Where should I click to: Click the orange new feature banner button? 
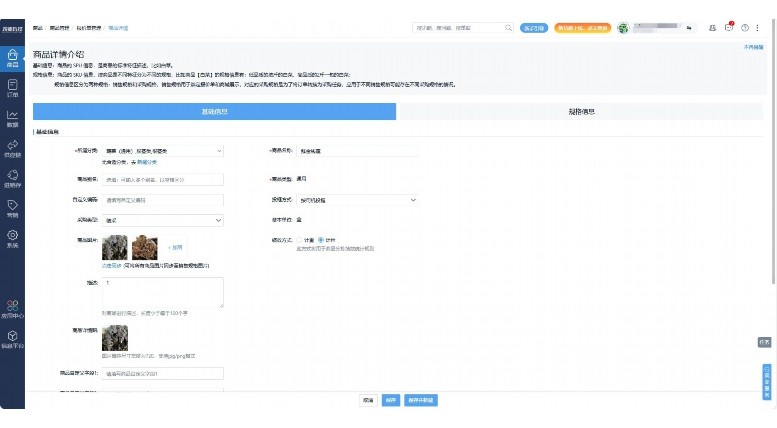tap(582, 28)
